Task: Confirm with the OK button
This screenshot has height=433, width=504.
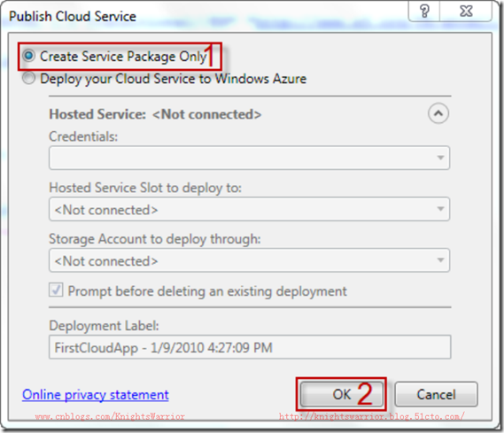Action: 342,394
